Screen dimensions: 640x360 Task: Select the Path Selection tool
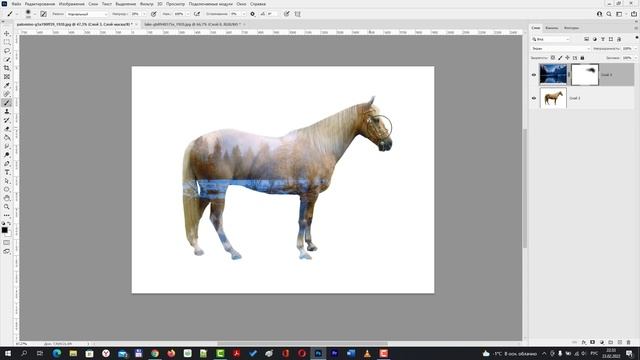click(7, 181)
